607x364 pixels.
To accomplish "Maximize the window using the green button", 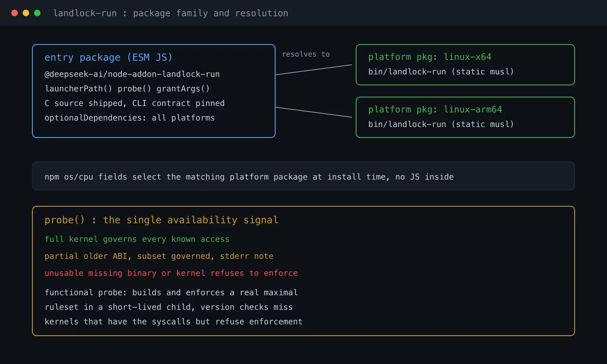I will [x=37, y=13].
